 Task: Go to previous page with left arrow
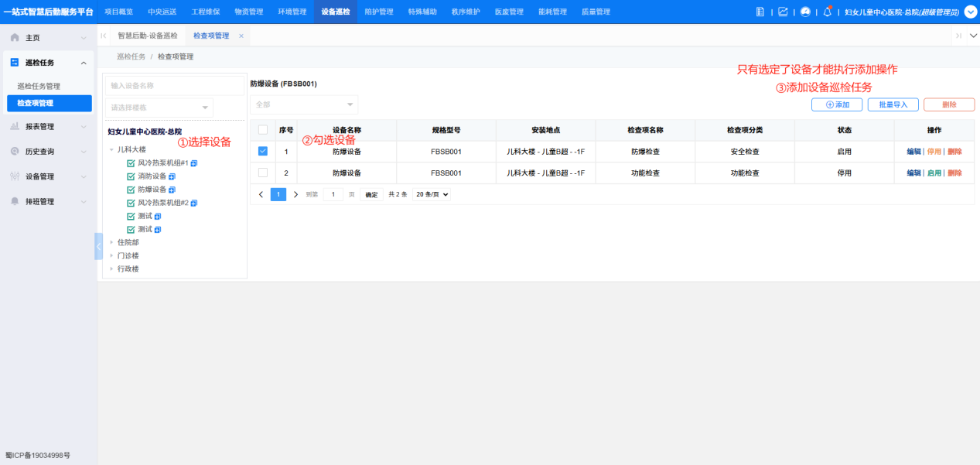(x=261, y=194)
